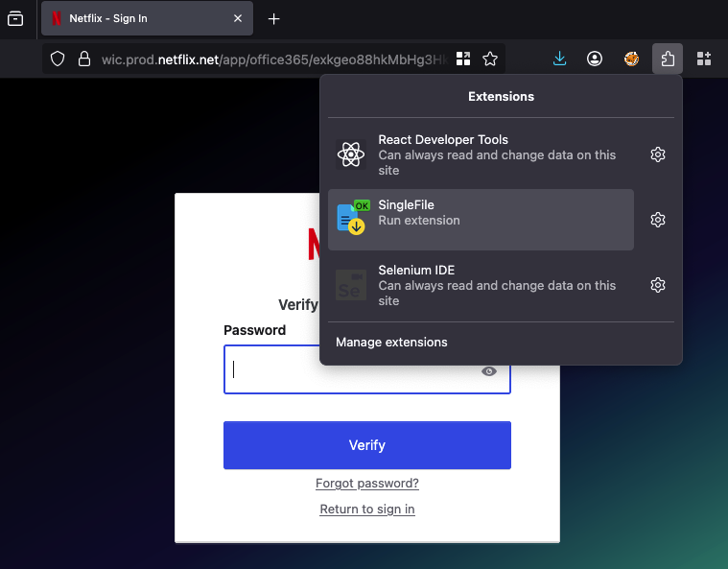Screen dimensions: 728x569
Task: Click the Return to sign in link
Action: (x=366, y=510)
